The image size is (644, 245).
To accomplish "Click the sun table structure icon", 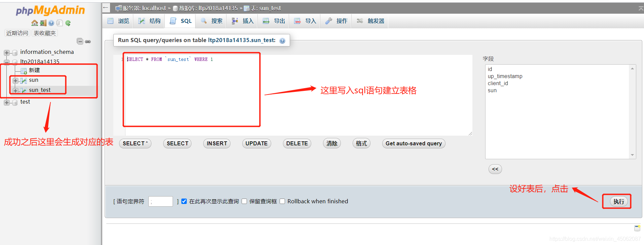I will pyautogui.click(x=24, y=80).
